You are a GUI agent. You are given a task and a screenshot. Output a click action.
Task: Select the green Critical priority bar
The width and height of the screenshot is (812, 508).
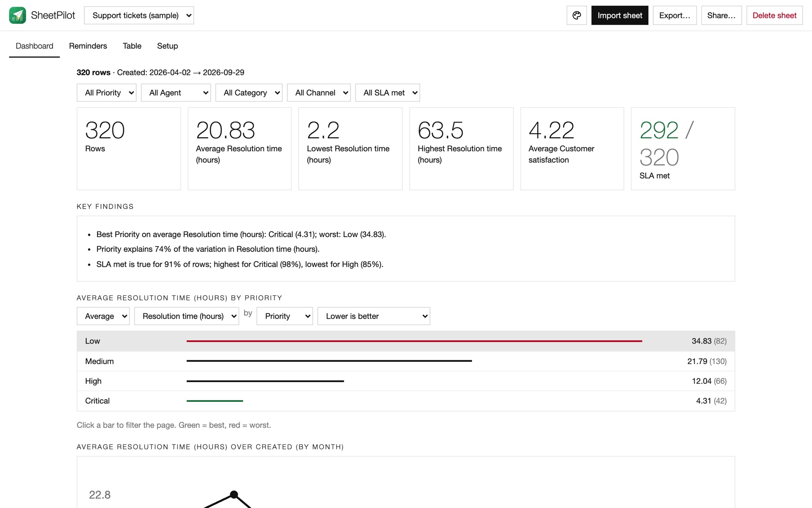[215, 401]
